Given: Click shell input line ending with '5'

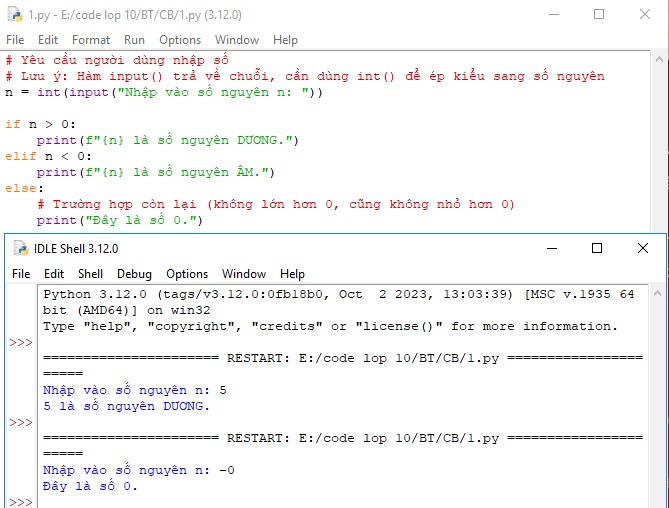Looking at the screenshot, I should (135, 390).
